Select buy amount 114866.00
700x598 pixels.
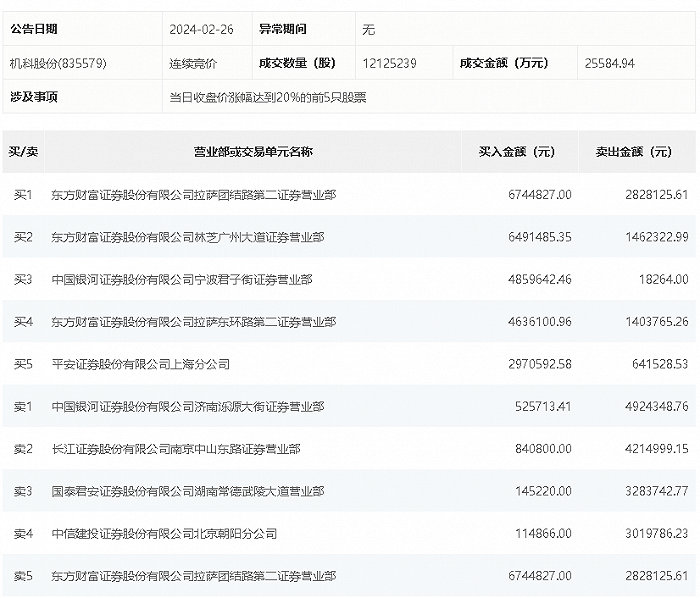click(543, 533)
